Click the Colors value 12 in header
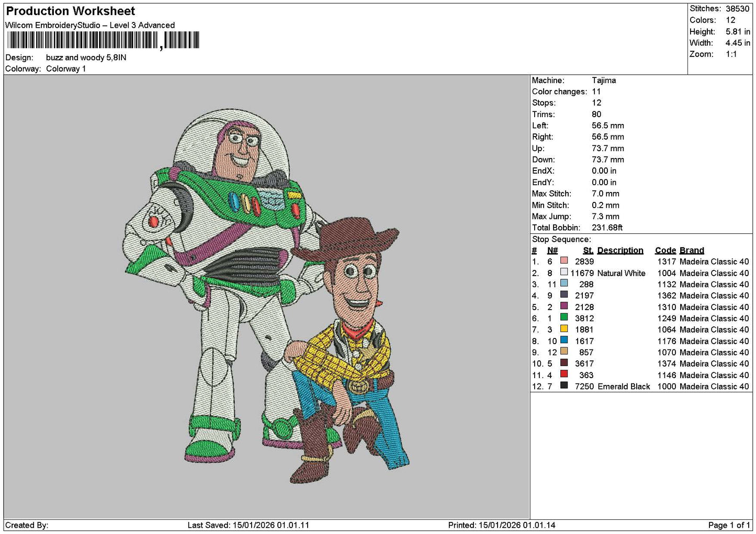Screen dimensions: 756x534 730,20
